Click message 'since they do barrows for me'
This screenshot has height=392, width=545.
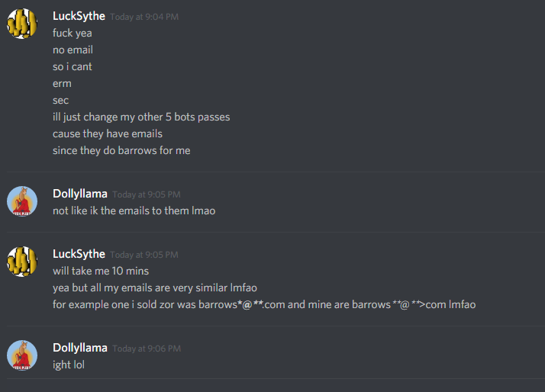(x=121, y=150)
